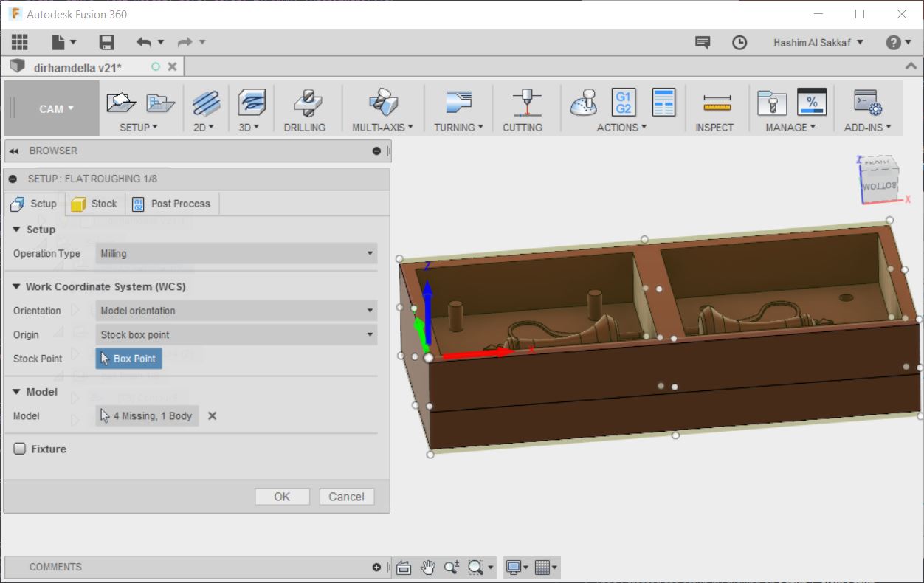Viewport: 924px width, 583px height.
Task: Click the Save icon in the top bar
Action: tap(107, 42)
